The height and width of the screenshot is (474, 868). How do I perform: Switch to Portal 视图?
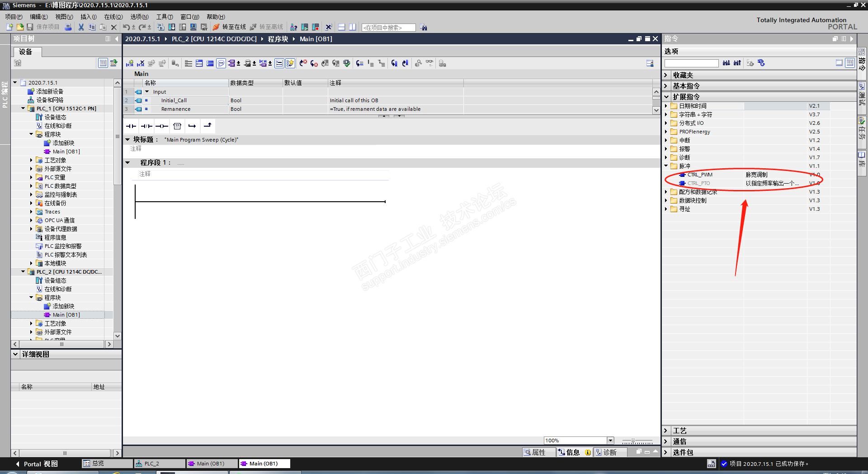[x=37, y=464]
